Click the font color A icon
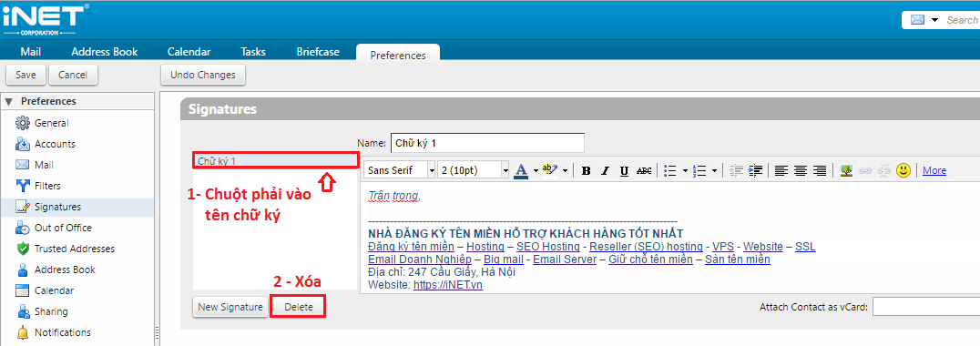Viewport: 980px width, 346px height. tap(522, 170)
